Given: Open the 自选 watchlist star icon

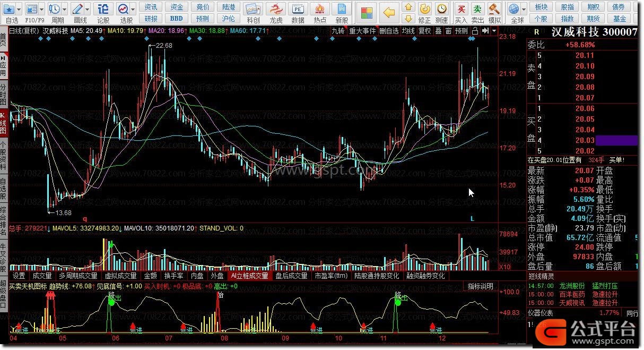Looking at the screenshot, I should (9, 8).
